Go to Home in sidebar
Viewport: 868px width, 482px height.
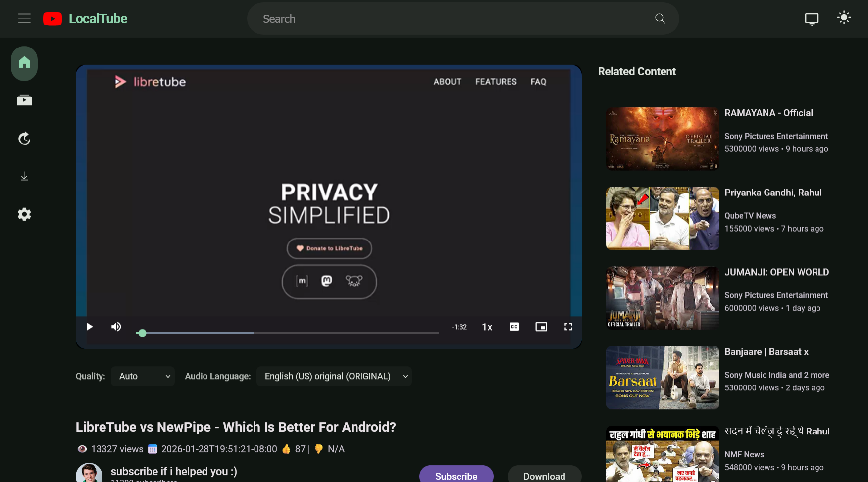24,63
